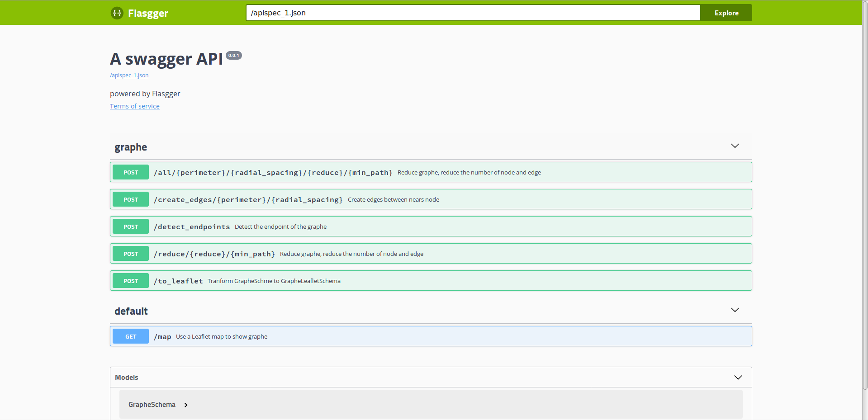
Task: Click the Models heading
Action: [x=127, y=378]
